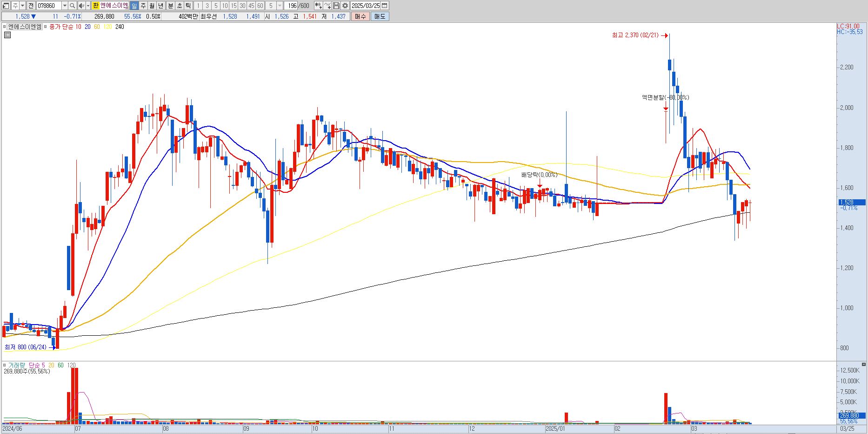
Task: Open the calendar date picker icon
Action: click(384, 6)
